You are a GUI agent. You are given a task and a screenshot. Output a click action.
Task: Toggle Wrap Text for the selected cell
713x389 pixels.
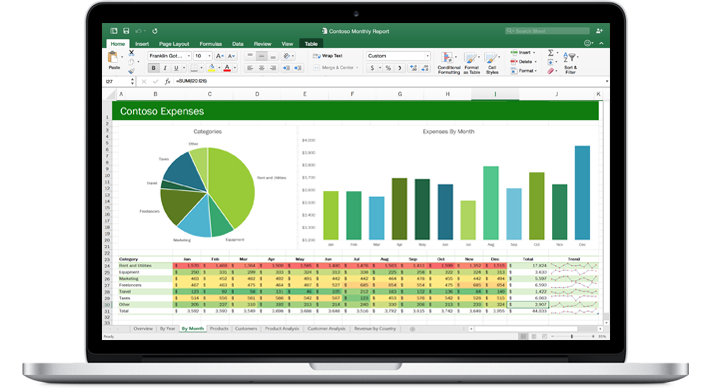point(328,56)
